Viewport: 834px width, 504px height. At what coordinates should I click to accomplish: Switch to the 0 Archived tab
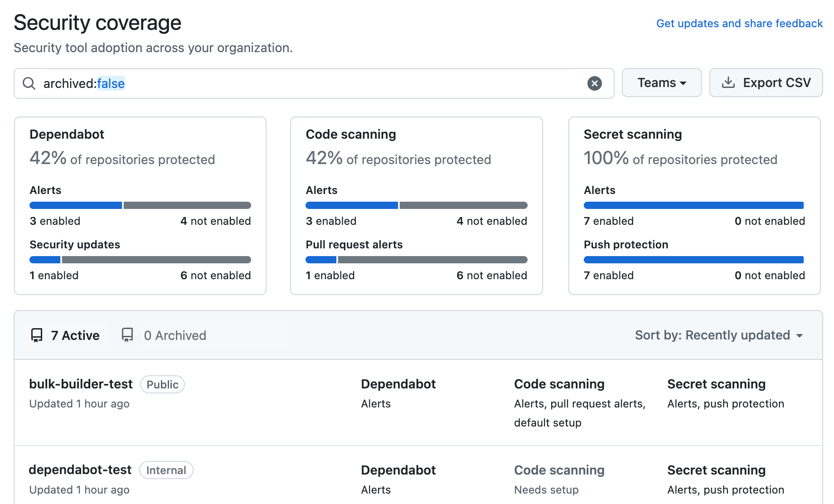[x=175, y=335]
